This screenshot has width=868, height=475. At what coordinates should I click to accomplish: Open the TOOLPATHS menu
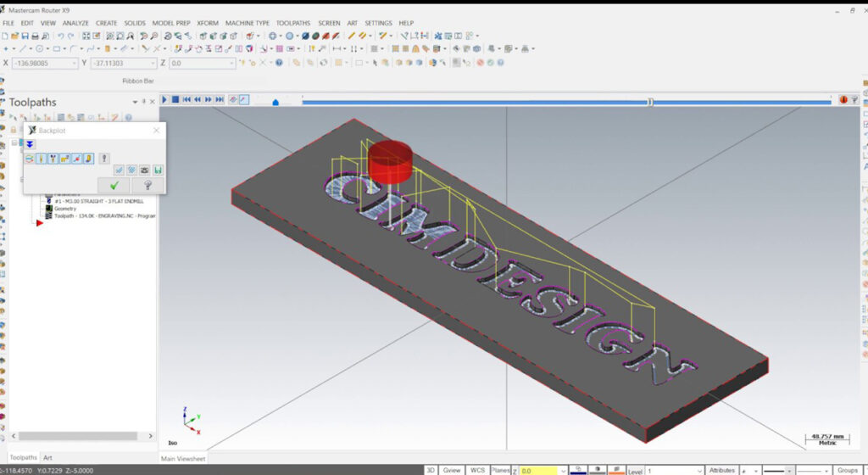click(293, 23)
